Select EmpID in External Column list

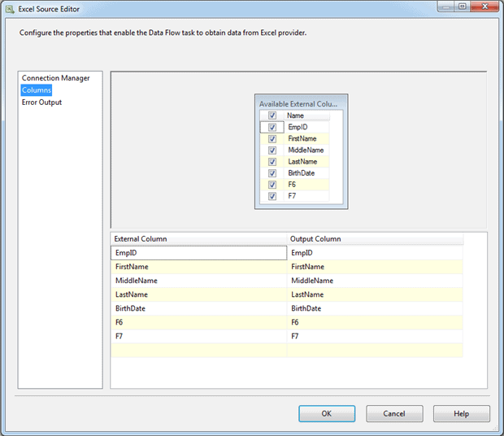click(x=198, y=253)
